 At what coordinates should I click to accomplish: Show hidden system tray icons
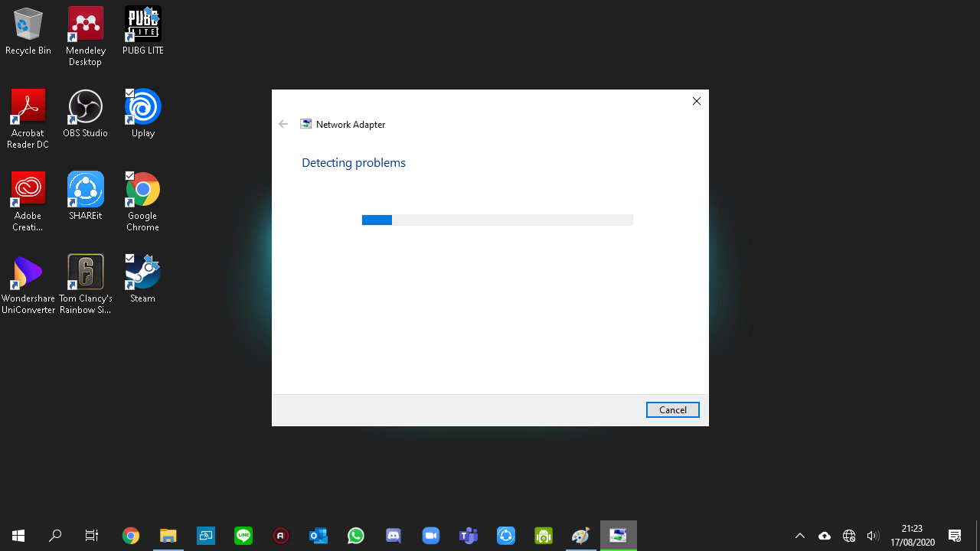coord(800,536)
